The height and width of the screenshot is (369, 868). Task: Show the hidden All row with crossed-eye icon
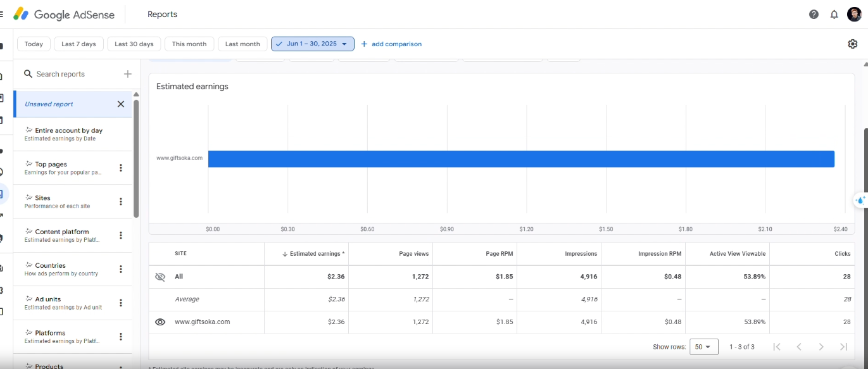(160, 277)
